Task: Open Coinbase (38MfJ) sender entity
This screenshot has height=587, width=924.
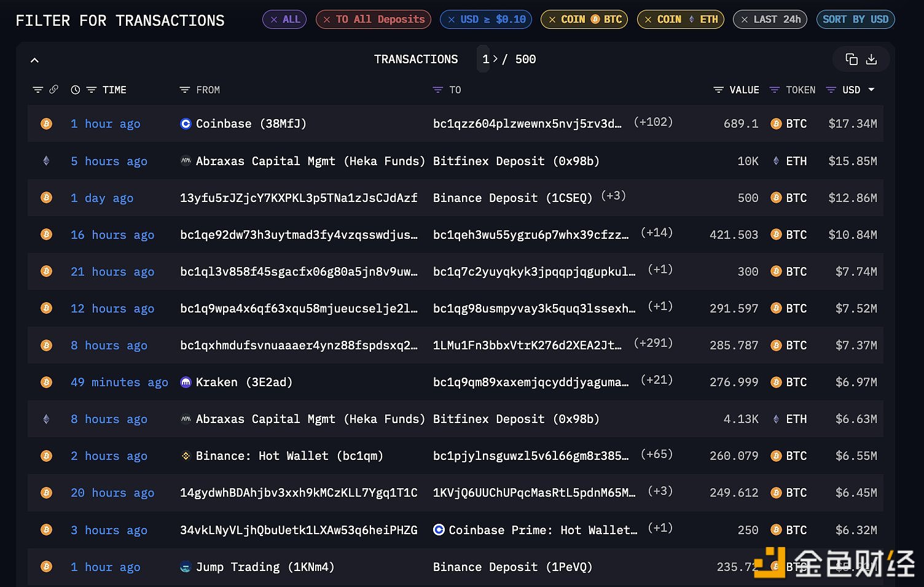Action: pos(251,124)
